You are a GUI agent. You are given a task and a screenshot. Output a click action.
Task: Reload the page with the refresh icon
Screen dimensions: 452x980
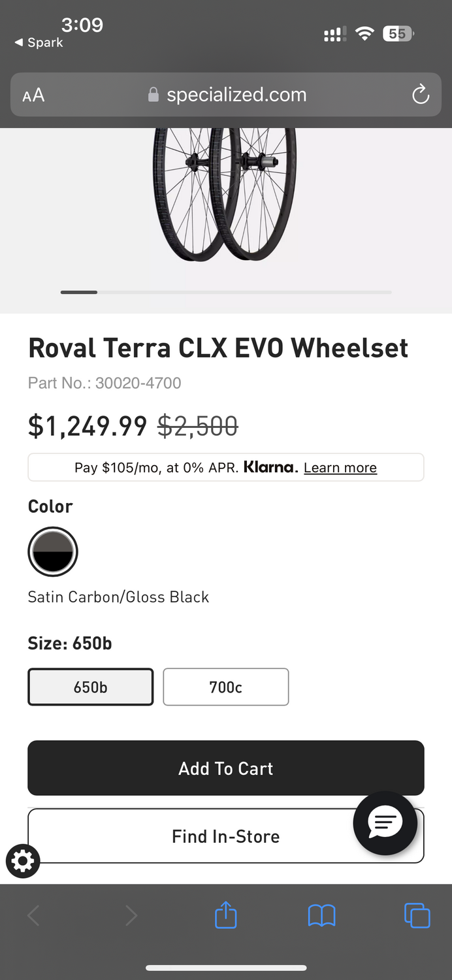point(421,95)
